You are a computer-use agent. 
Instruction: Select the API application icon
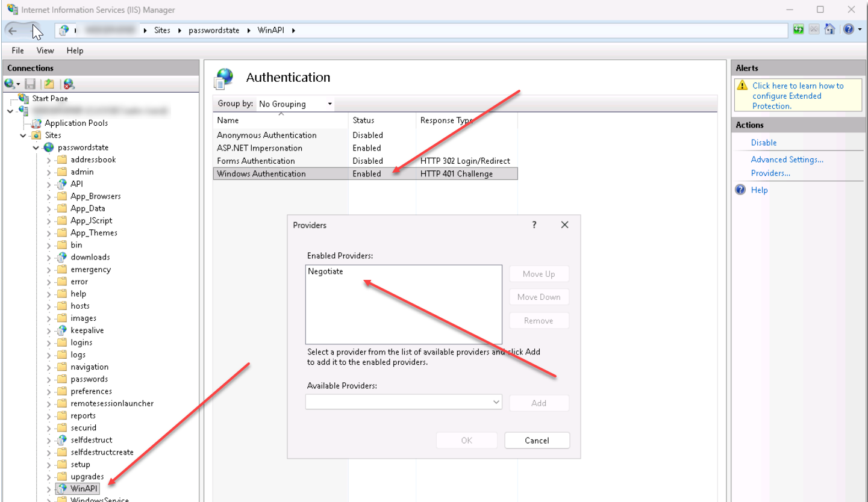61,184
